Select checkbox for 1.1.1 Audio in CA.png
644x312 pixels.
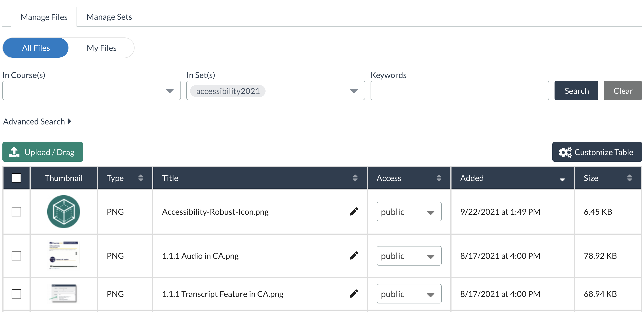(x=16, y=256)
